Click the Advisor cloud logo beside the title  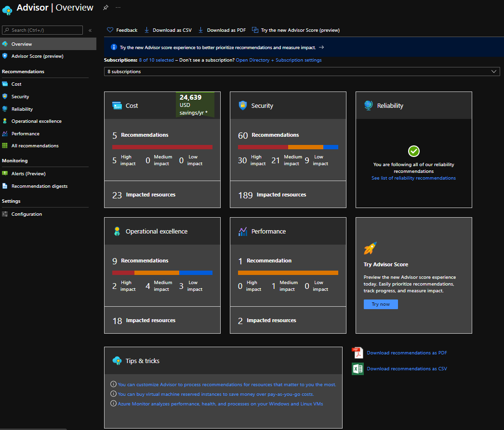pyautogui.click(x=7, y=10)
